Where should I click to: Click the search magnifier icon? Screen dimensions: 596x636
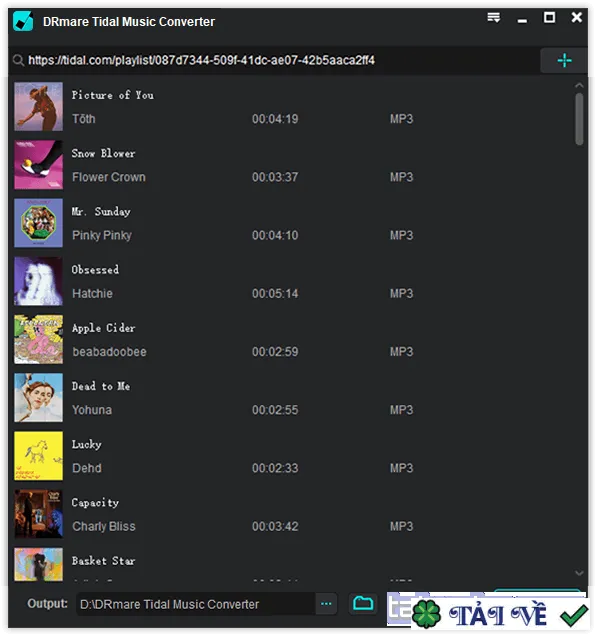[x=18, y=60]
